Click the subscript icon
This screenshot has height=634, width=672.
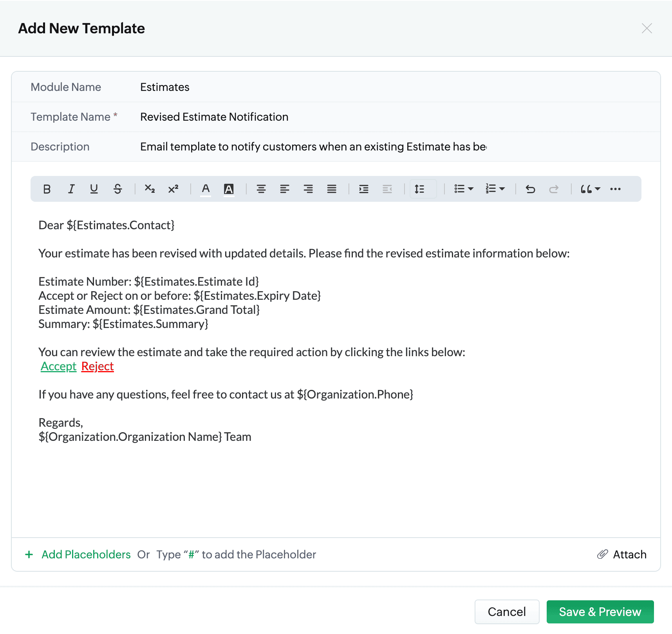150,189
